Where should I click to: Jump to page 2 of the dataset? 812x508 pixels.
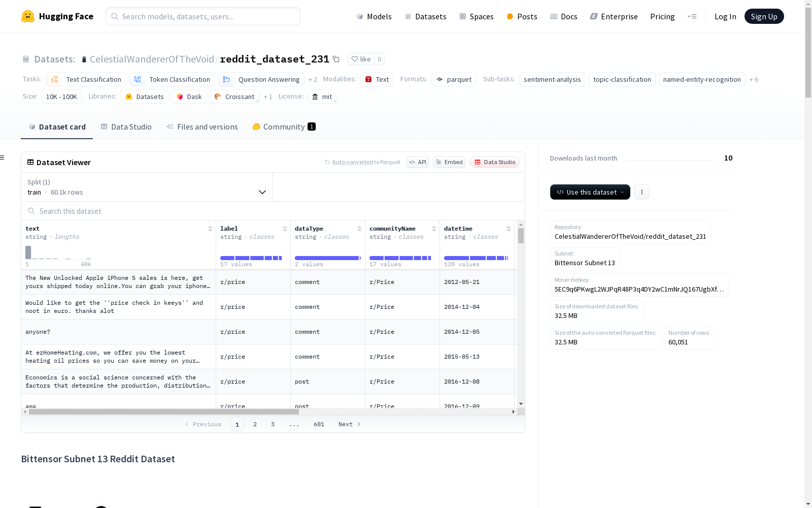tap(255, 424)
